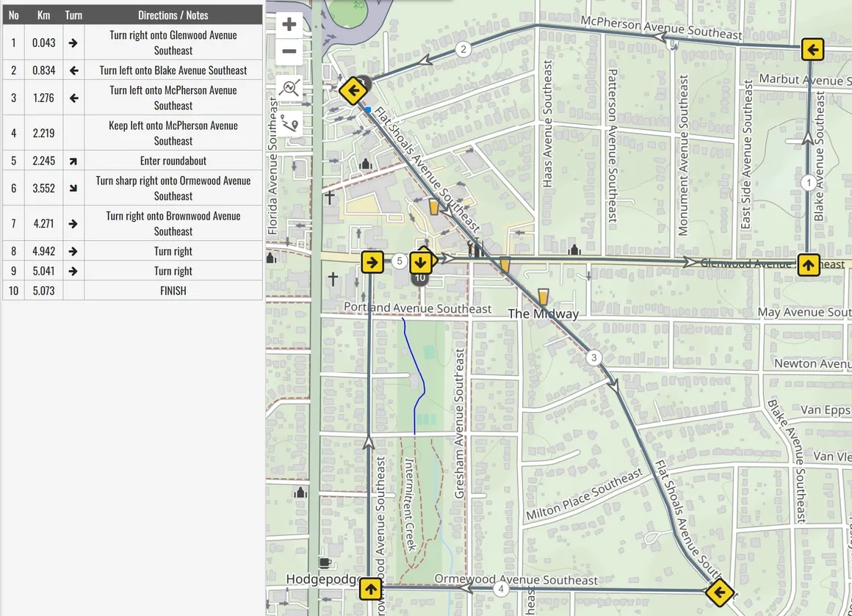Click waypoint circle 2 on McPherson Avenue
Image resolution: width=852 pixels, height=616 pixels.
pos(463,50)
